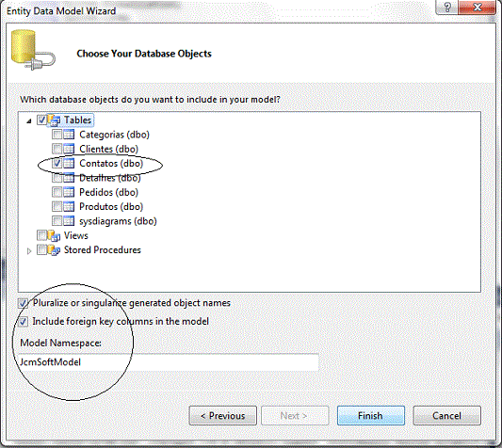Go back with the Previous button
This screenshot has width=502, height=448.
click(223, 415)
